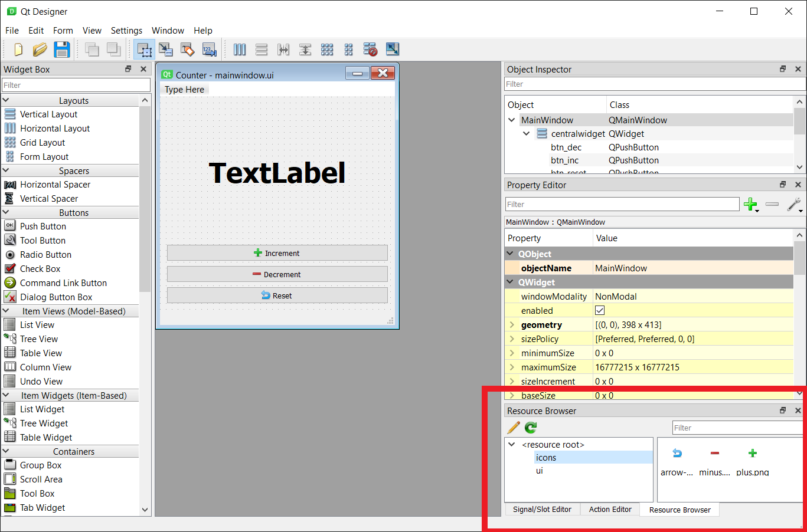Save the form with the floppy icon
Viewport: 807px width, 532px height.
pyautogui.click(x=61, y=50)
